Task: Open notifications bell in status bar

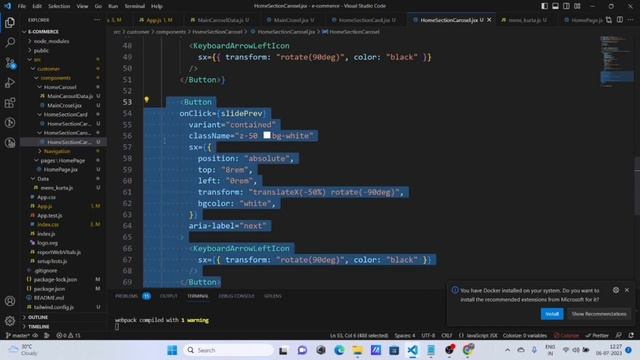Action: [x=631, y=336]
